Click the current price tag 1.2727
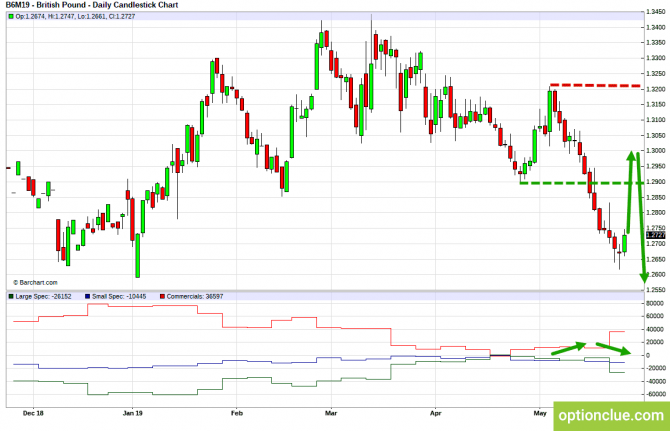This screenshot has height=431, width=670. tap(656, 235)
